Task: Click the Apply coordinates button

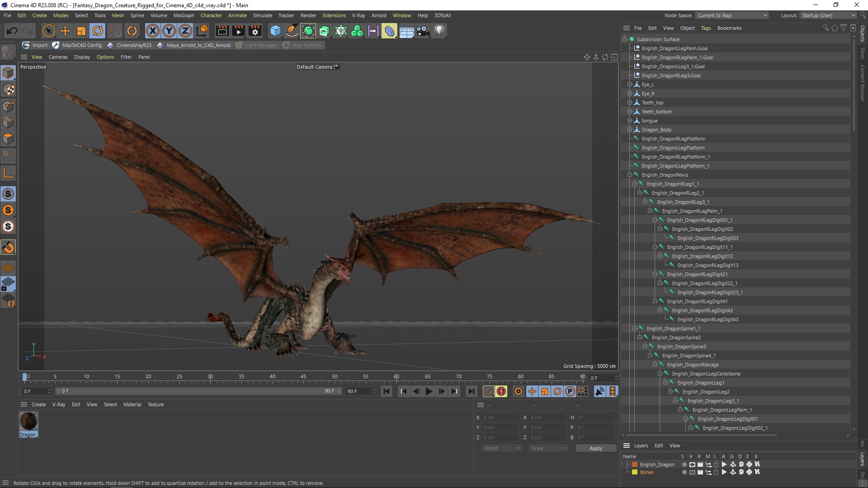Action: (x=596, y=448)
